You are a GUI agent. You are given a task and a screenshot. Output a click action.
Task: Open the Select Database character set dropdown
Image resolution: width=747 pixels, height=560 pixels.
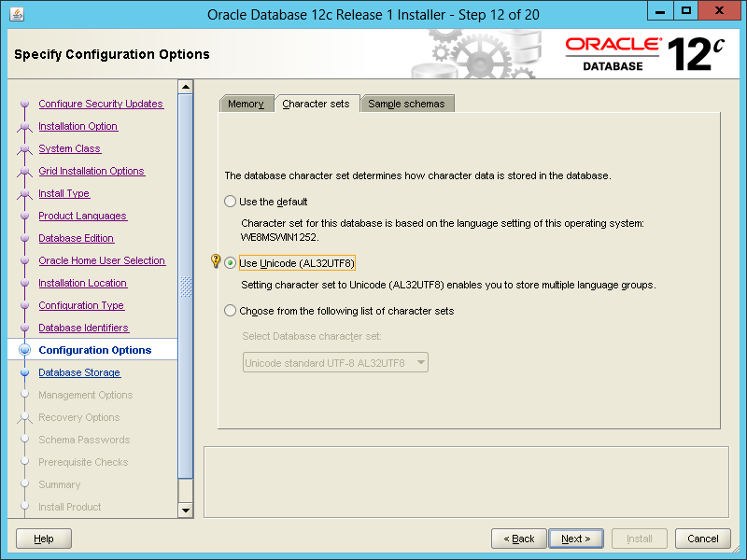(x=335, y=363)
